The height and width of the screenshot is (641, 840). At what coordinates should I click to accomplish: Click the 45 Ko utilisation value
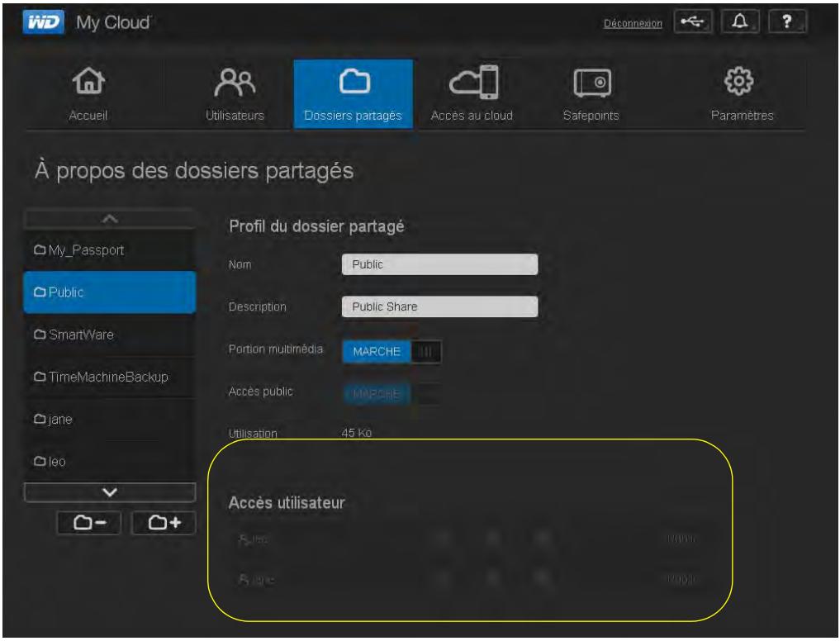(357, 433)
